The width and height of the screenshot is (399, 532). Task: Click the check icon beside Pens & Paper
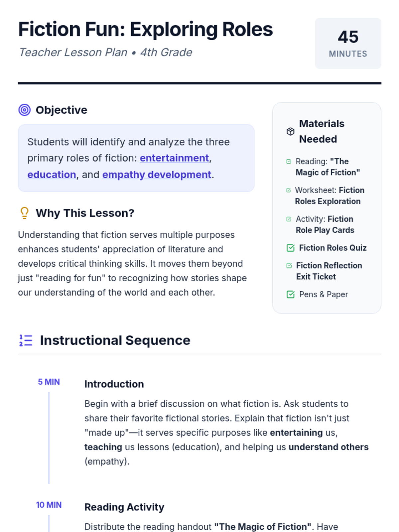(290, 294)
